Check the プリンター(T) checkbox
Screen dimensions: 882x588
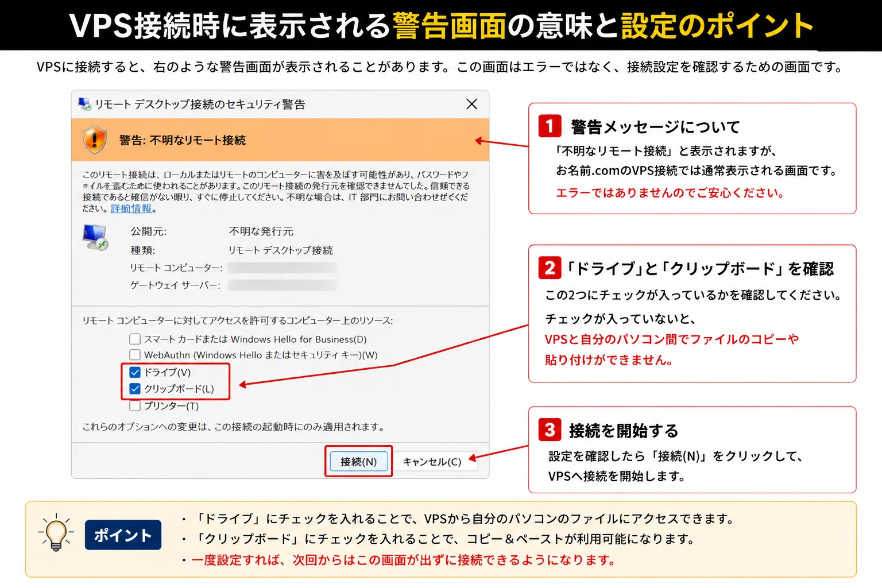(135, 406)
